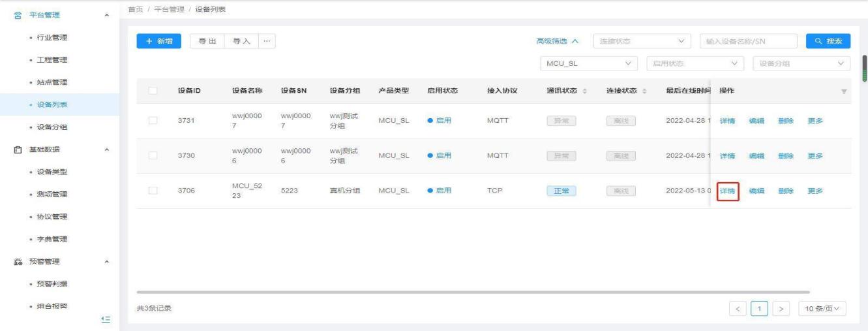Go to previous page using left arrow

coord(738,307)
